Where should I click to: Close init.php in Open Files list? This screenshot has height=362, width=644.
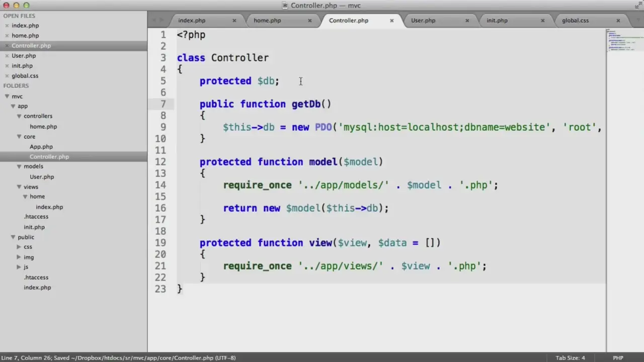6,66
